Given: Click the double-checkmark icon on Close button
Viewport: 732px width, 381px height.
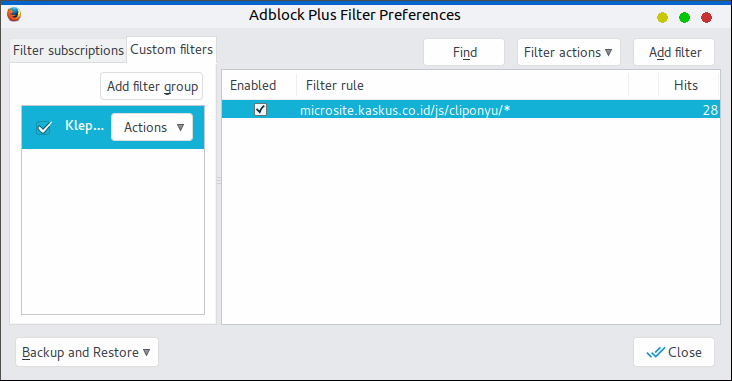Looking at the screenshot, I should (655, 352).
